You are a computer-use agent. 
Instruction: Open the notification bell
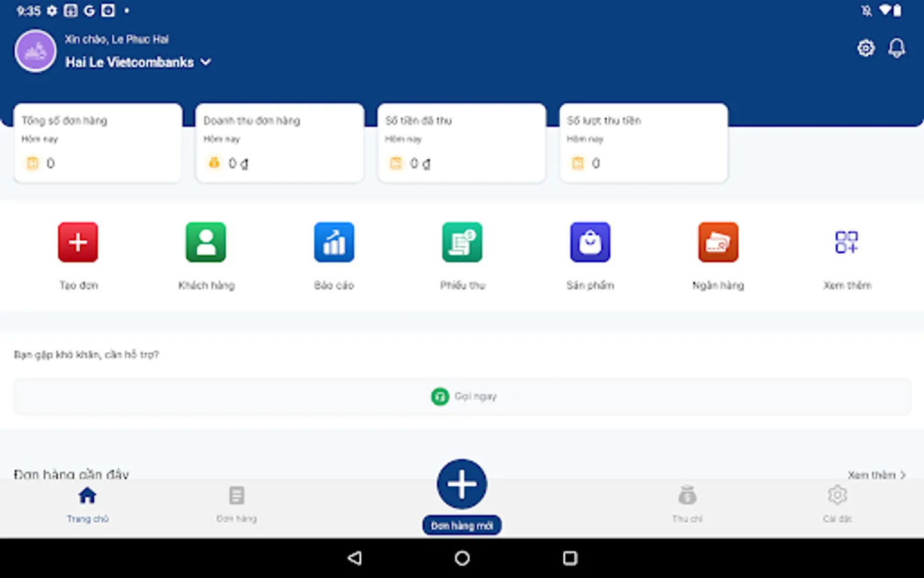pos(896,48)
